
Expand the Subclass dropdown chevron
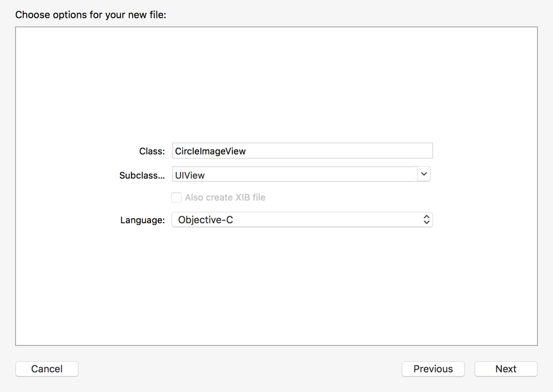click(424, 174)
